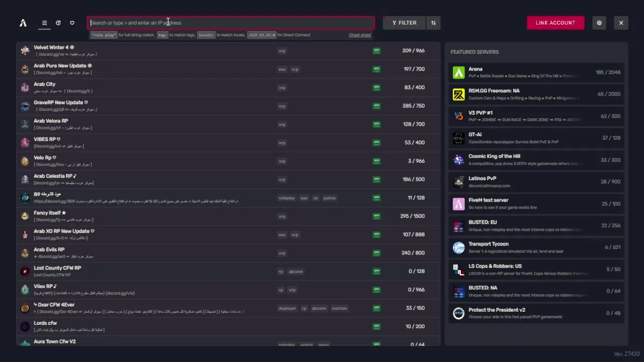Click the LINK ACCOUNT button
The height and width of the screenshot is (362, 644).
pyautogui.click(x=555, y=23)
